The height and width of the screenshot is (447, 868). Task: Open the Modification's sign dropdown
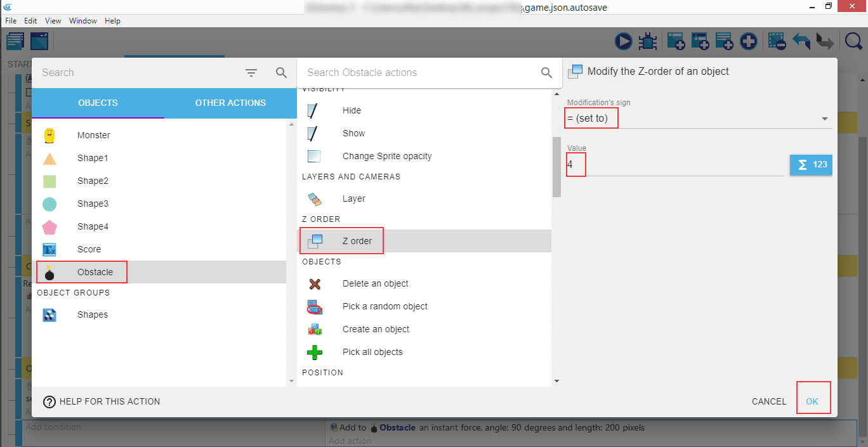[698, 119]
